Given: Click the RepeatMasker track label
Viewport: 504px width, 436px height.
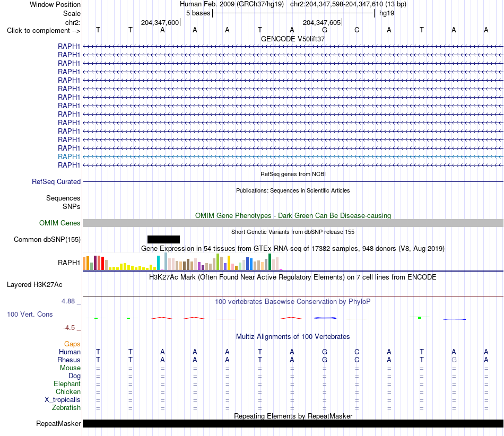Looking at the screenshot, I should [x=58, y=423].
